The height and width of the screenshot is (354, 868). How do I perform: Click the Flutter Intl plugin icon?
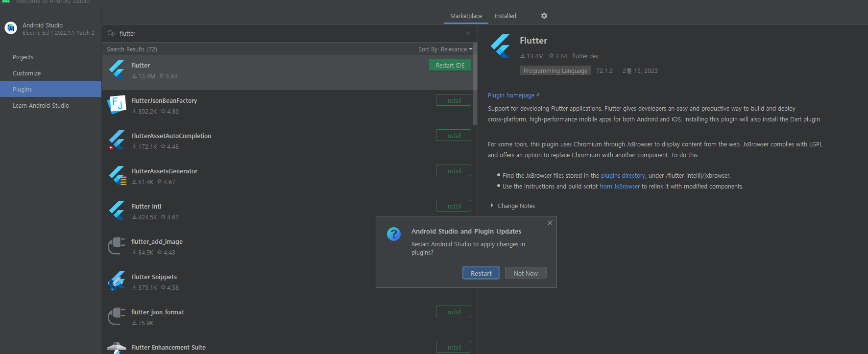(117, 211)
